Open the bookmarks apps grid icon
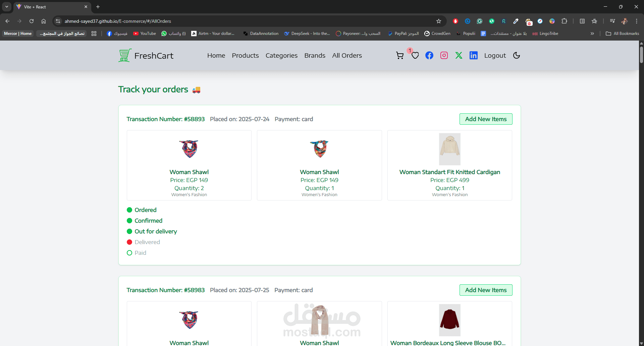Viewport: 644px width, 346px height. (94, 34)
